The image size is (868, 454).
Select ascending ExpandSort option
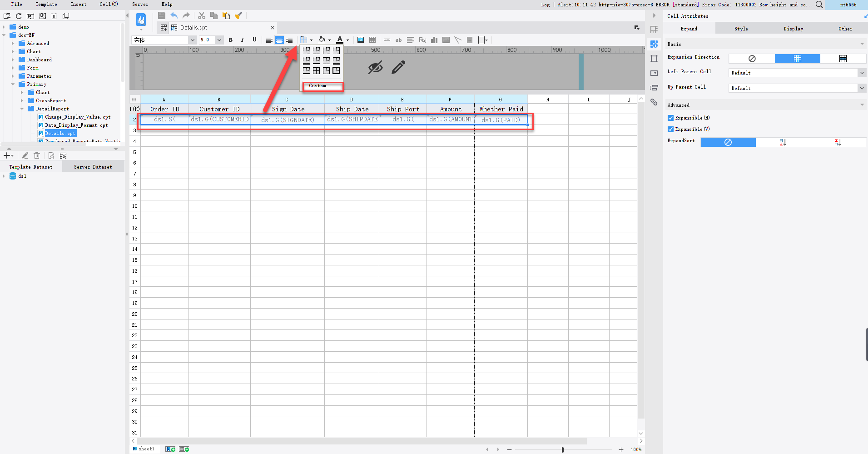(783, 142)
